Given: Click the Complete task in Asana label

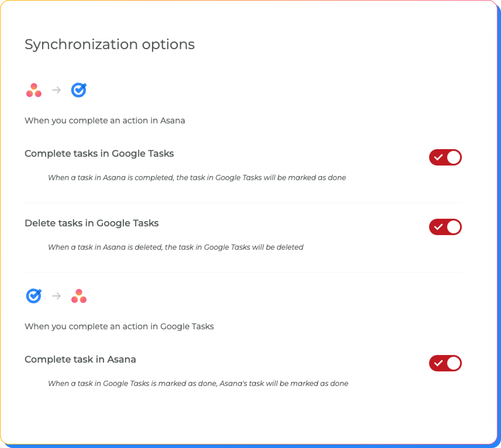Looking at the screenshot, I should coord(80,359).
